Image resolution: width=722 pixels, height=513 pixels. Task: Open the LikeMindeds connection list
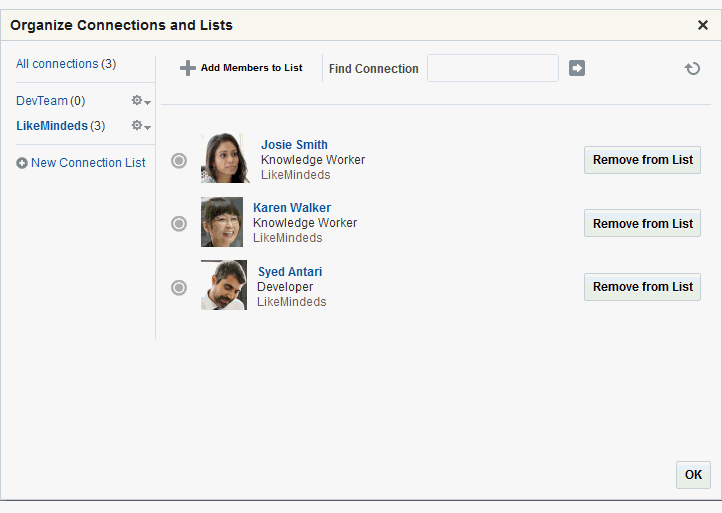tap(52, 126)
